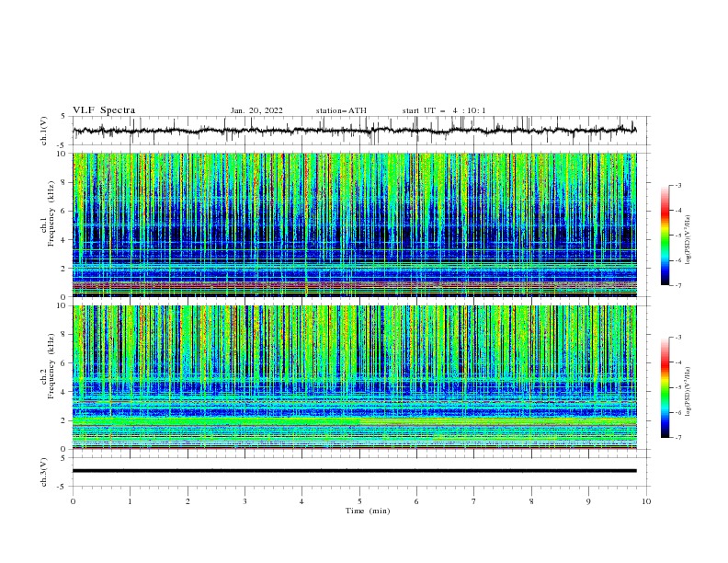Screen dimensions: 728x563
Task: Click the 'ch.1(V)' axis label
Action: [44, 131]
